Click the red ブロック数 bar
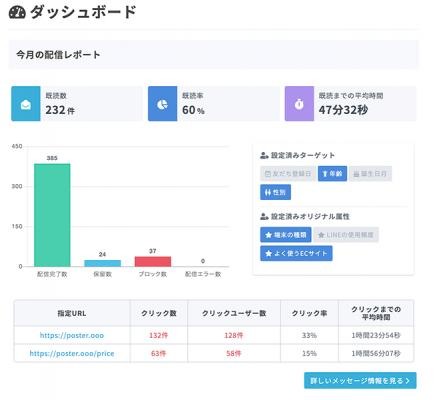 click(x=153, y=261)
